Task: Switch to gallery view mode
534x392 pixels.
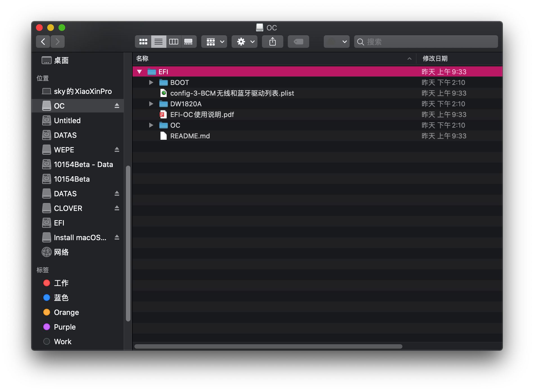Action: coord(189,42)
